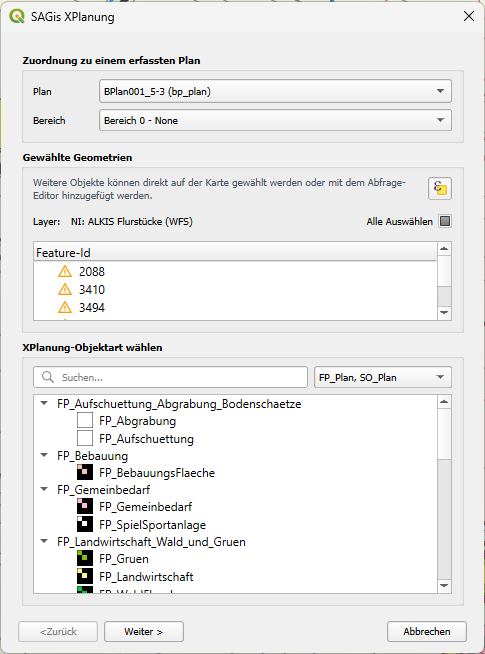485x654 pixels.
Task: Click the FP_SpielSportanlage symbol icon
Action: coord(85,524)
